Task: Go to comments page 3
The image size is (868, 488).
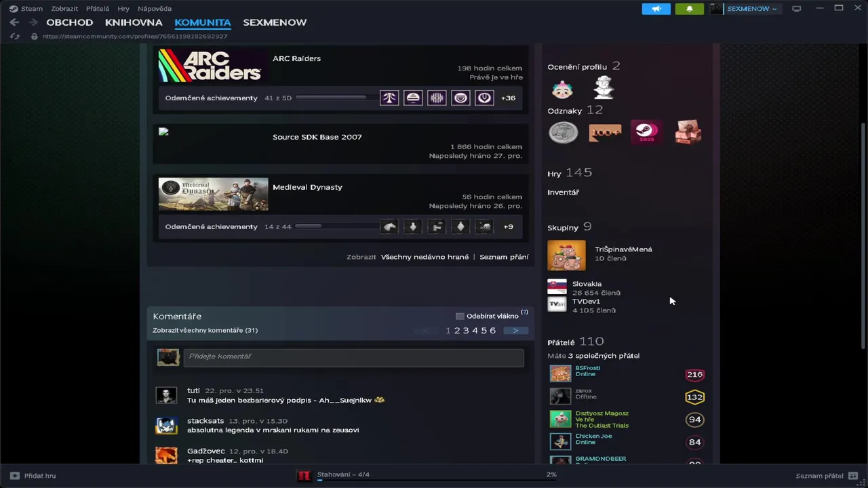Action: click(466, 330)
